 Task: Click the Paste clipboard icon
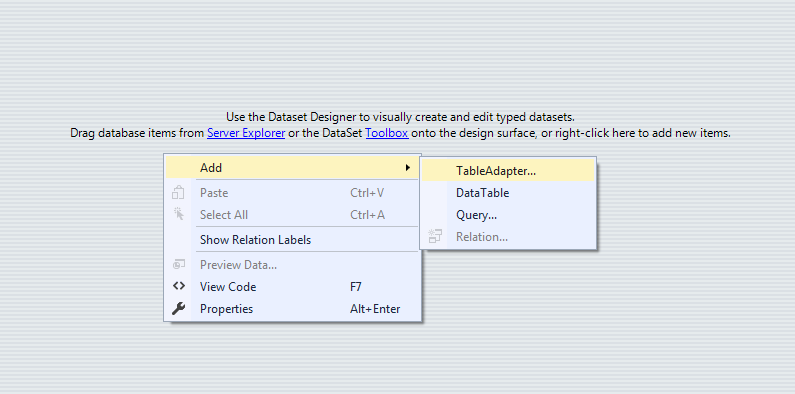pos(178,193)
